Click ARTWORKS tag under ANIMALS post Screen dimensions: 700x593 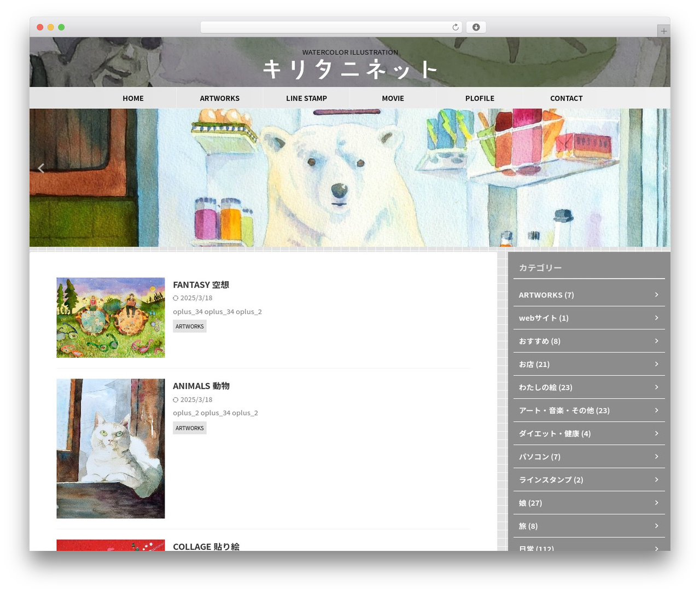(190, 428)
